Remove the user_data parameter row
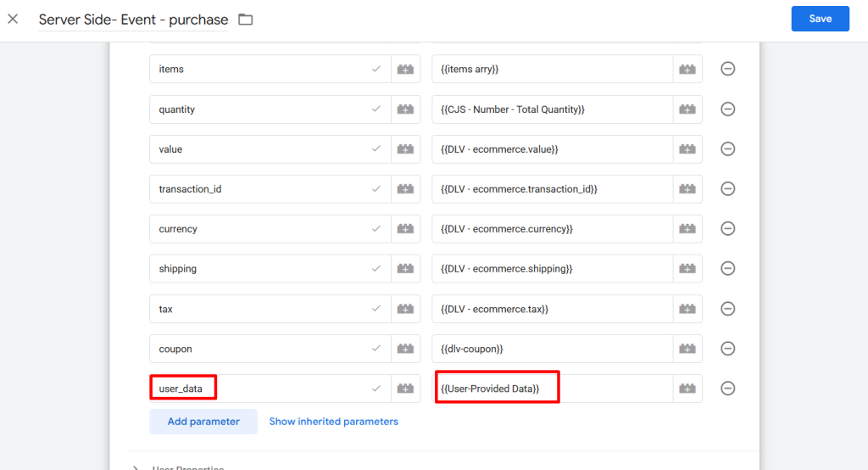Screen dimensions: 868x470 727,389
